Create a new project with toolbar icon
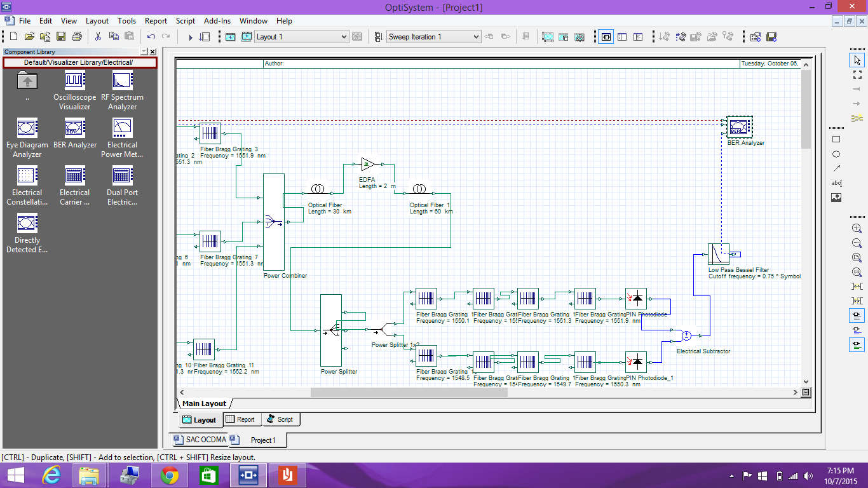868x488 pixels. [x=13, y=37]
